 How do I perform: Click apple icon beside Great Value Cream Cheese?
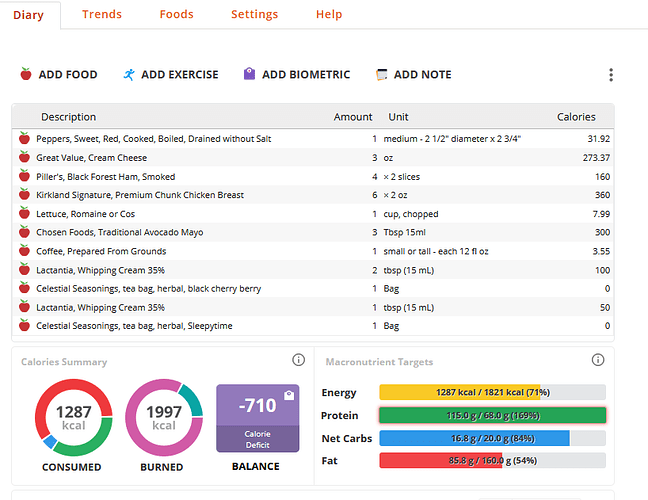pos(24,157)
